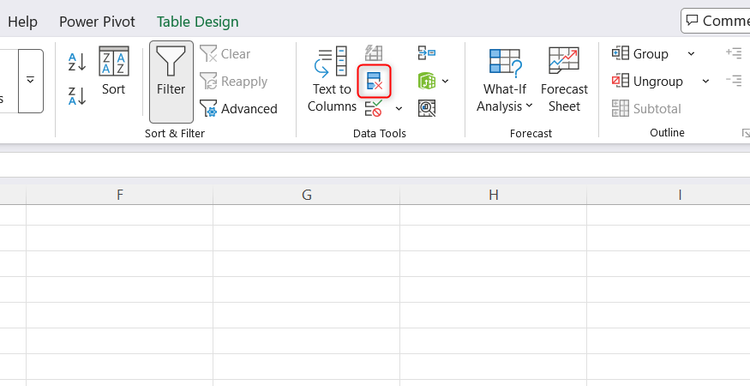This screenshot has height=386, width=750.
Task: Toggle the Filter button
Action: (171, 82)
